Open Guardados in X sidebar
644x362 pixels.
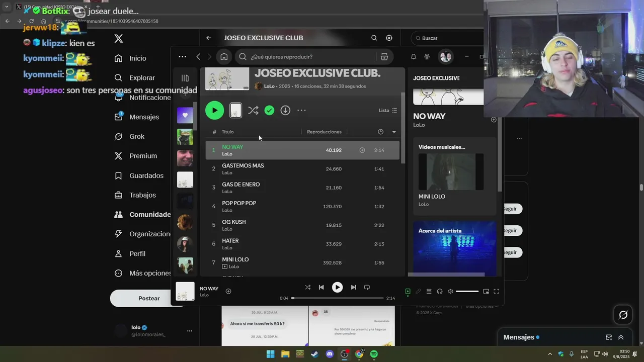(x=139, y=175)
